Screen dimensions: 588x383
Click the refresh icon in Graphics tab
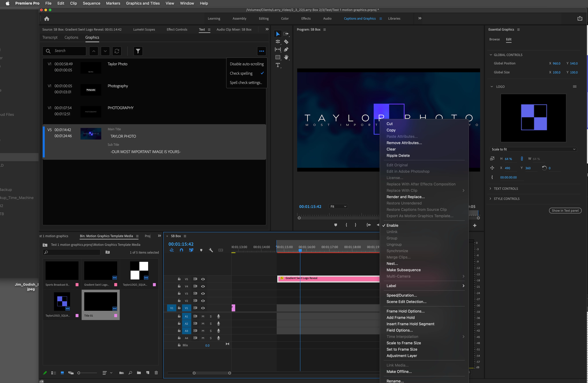117,51
